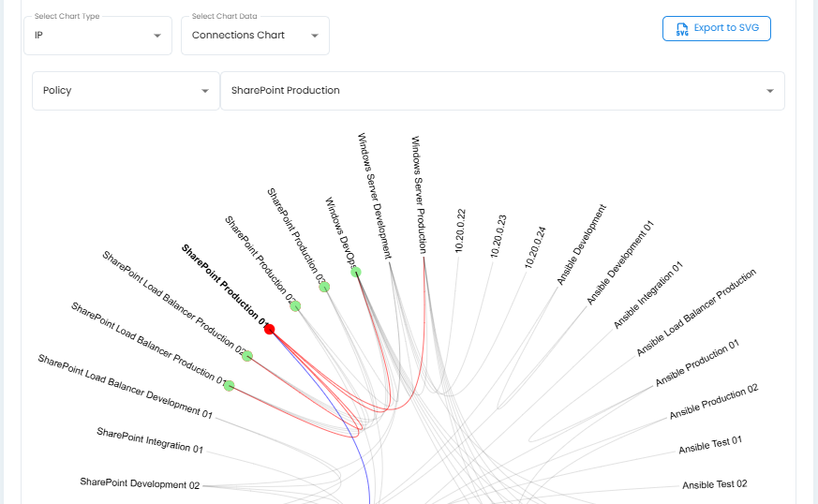Click the Ansible Load Balancer Production label

click(x=695, y=313)
